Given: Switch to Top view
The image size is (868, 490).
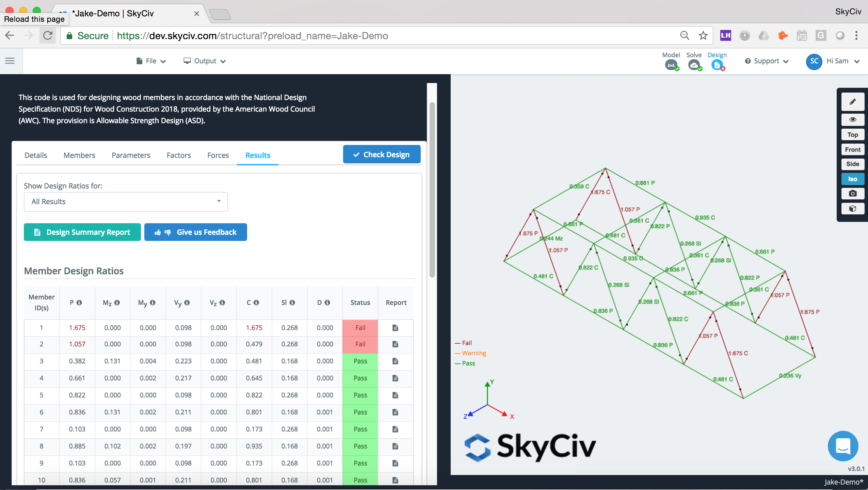Looking at the screenshot, I should coord(852,134).
